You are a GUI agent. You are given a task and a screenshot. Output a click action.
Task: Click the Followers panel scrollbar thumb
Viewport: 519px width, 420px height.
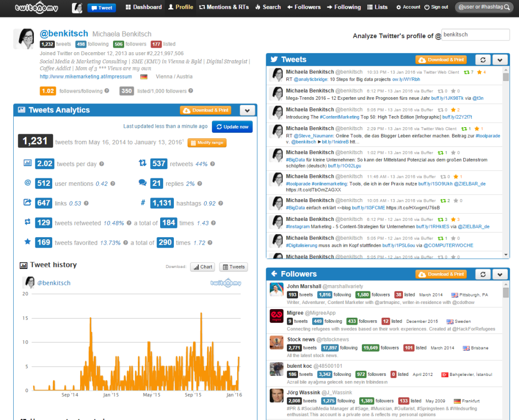pos(506,292)
